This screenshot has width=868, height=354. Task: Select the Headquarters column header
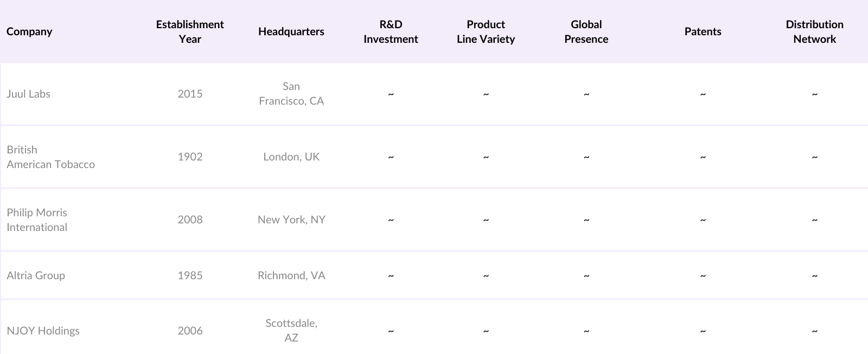click(x=291, y=31)
